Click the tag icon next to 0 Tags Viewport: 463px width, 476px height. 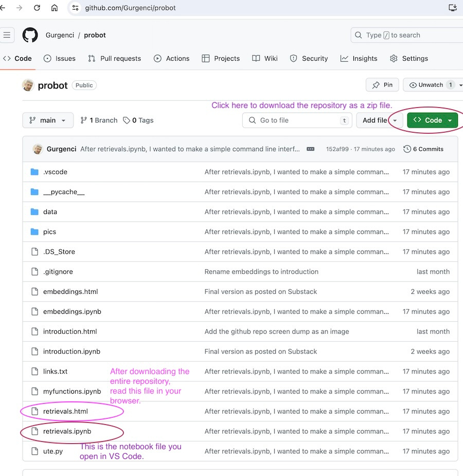[x=126, y=120]
